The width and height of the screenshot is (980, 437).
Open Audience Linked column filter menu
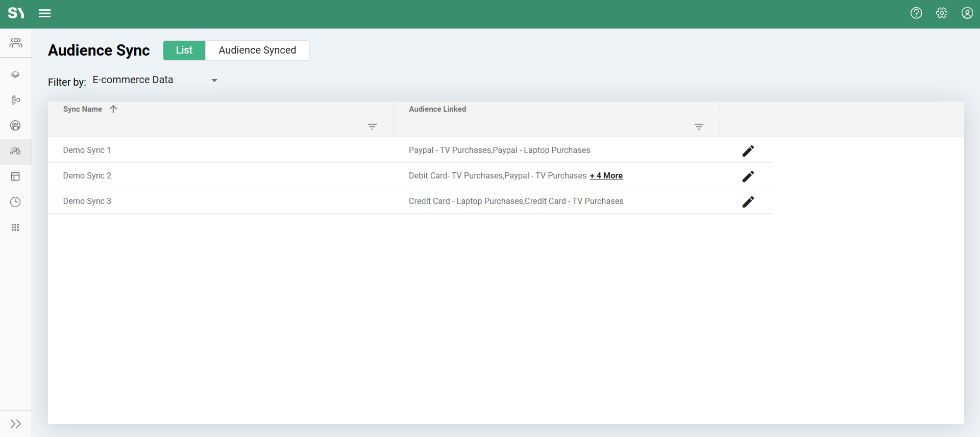pyautogui.click(x=699, y=127)
